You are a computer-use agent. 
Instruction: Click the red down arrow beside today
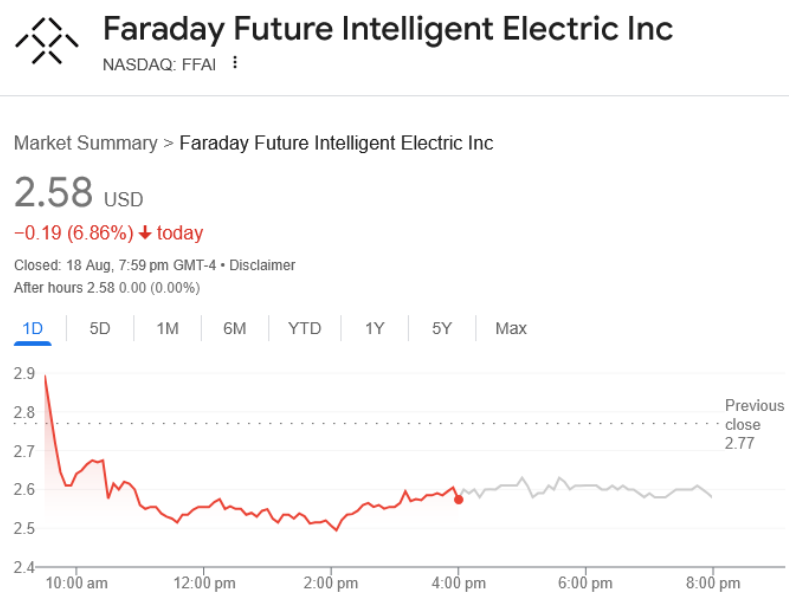pos(145,233)
